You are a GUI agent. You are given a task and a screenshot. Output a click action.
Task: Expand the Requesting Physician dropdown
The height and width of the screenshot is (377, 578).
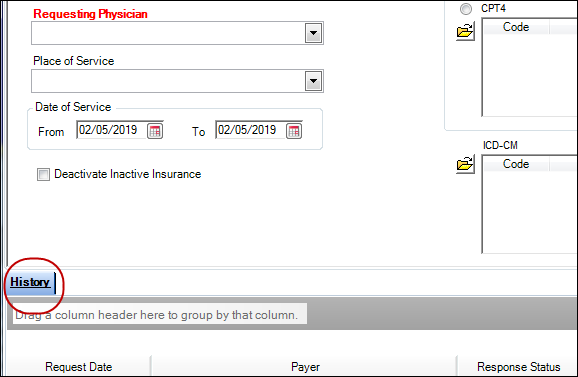pos(313,33)
